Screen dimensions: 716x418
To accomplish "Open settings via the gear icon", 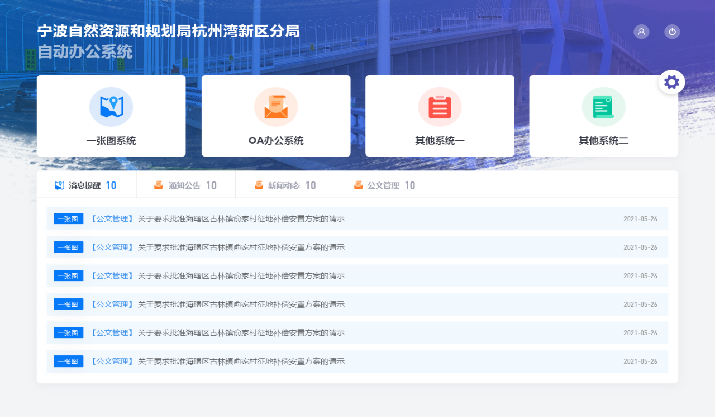I will pyautogui.click(x=672, y=82).
